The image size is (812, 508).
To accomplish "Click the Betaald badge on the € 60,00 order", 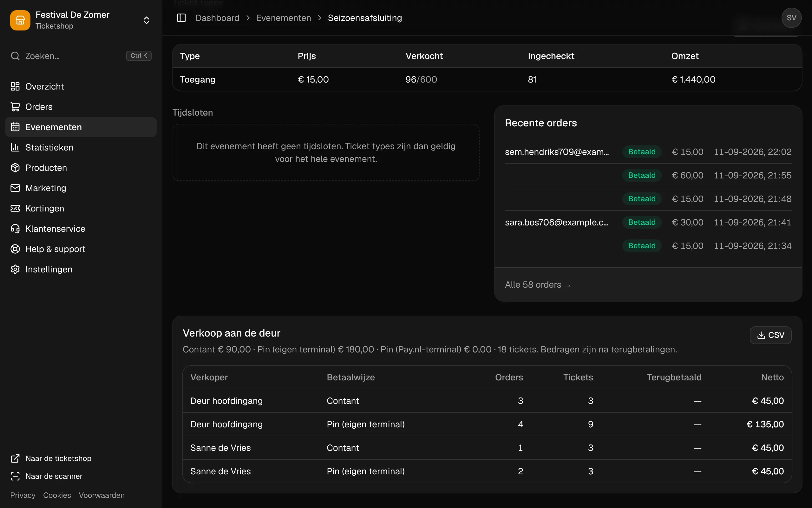I will click(642, 175).
